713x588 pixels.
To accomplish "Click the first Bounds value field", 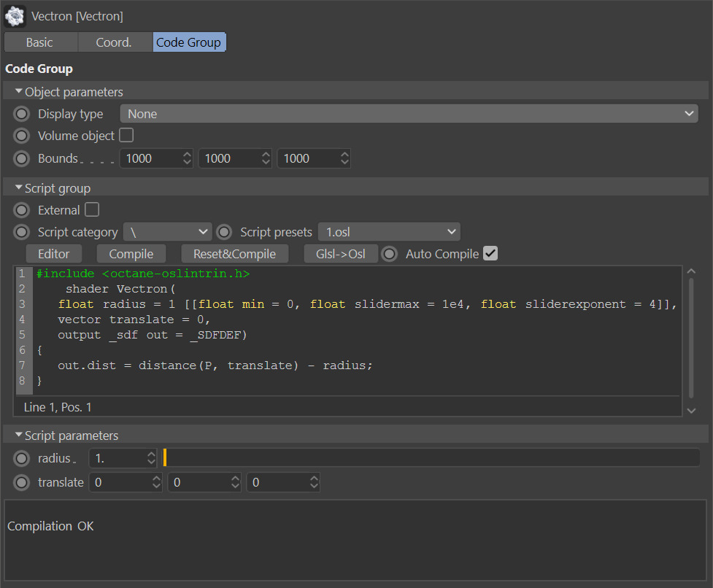I will click(x=156, y=158).
